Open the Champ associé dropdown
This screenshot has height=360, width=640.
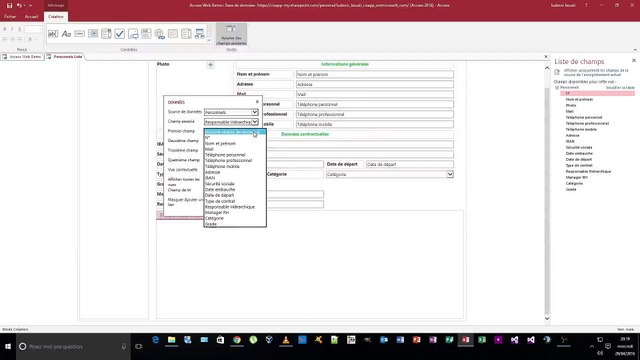pos(254,122)
